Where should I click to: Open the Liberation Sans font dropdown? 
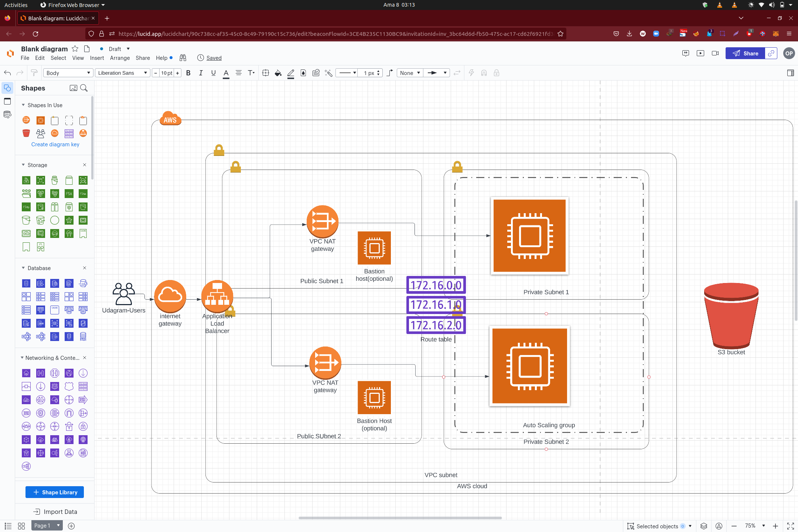[x=123, y=73]
